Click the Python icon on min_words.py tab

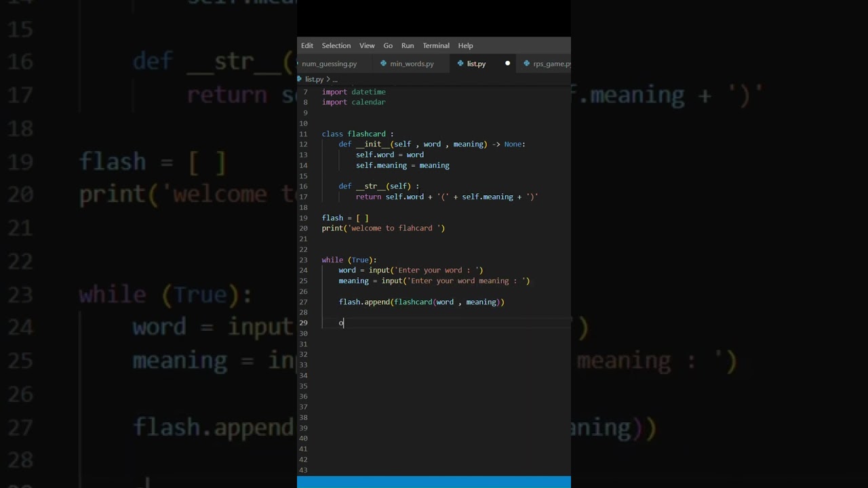[384, 64]
